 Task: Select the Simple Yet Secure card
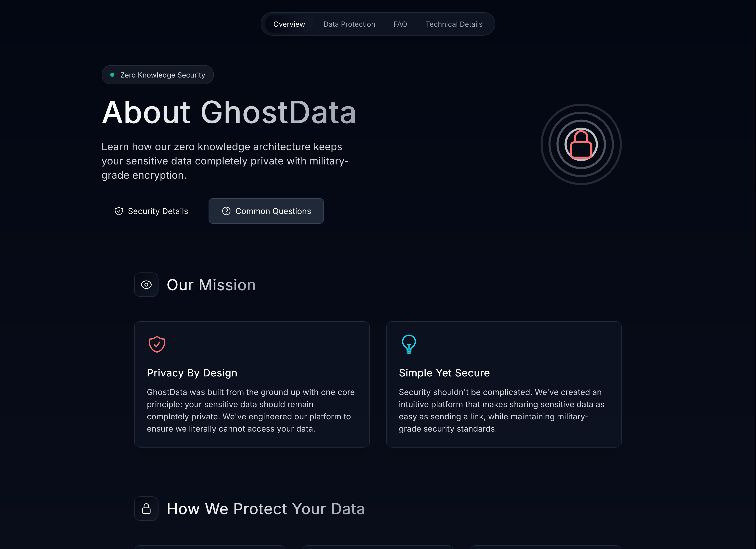coord(504,384)
